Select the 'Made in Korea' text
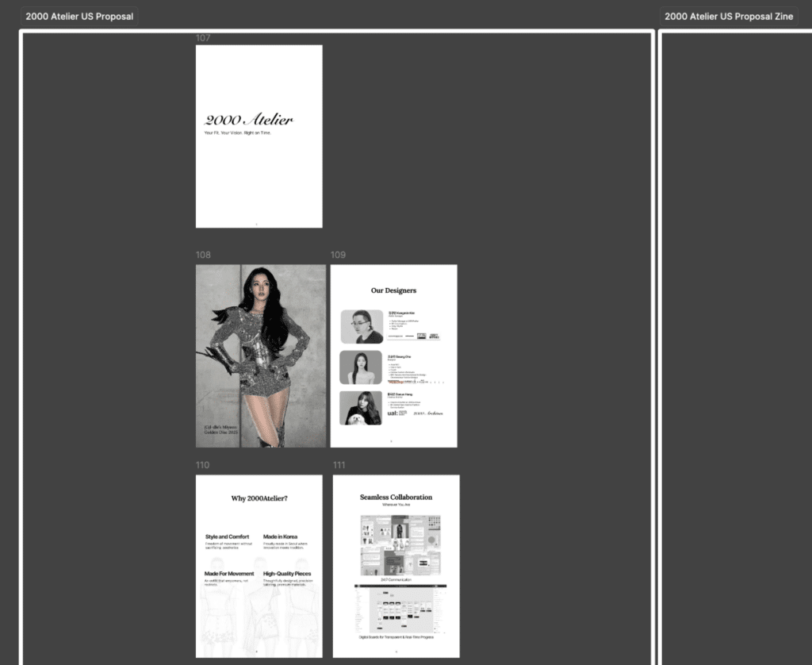The height and width of the screenshot is (665, 812). [280, 537]
